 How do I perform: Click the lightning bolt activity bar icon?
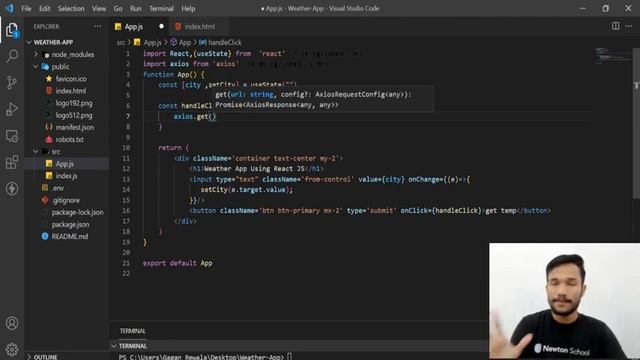(x=12, y=189)
